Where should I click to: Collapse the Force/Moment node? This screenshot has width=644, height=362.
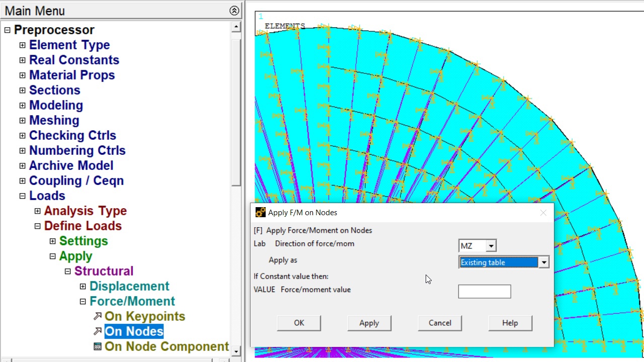pos(83,302)
